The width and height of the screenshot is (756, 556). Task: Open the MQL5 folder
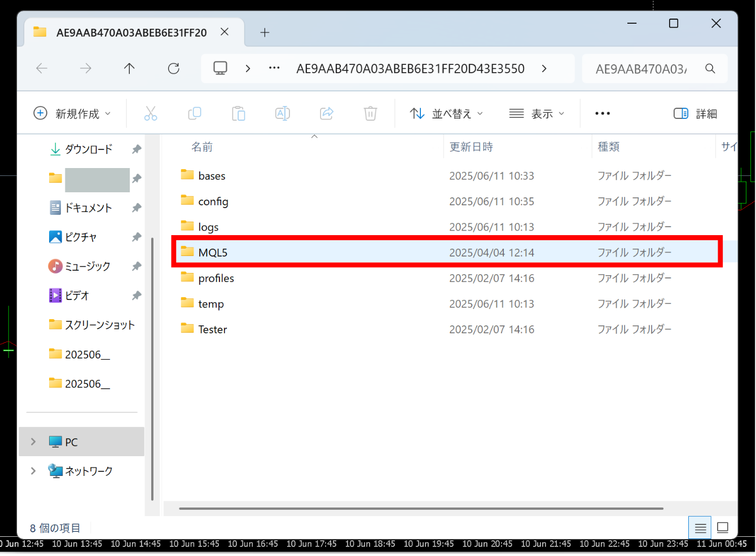(x=213, y=253)
